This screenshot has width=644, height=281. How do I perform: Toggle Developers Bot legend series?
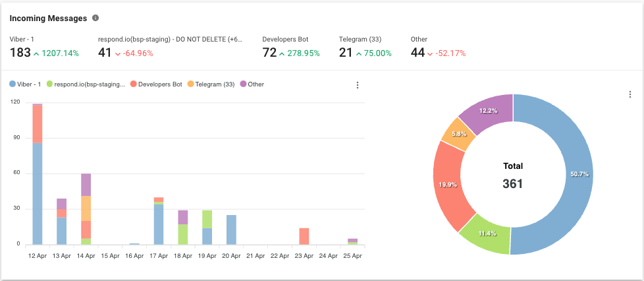click(156, 84)
